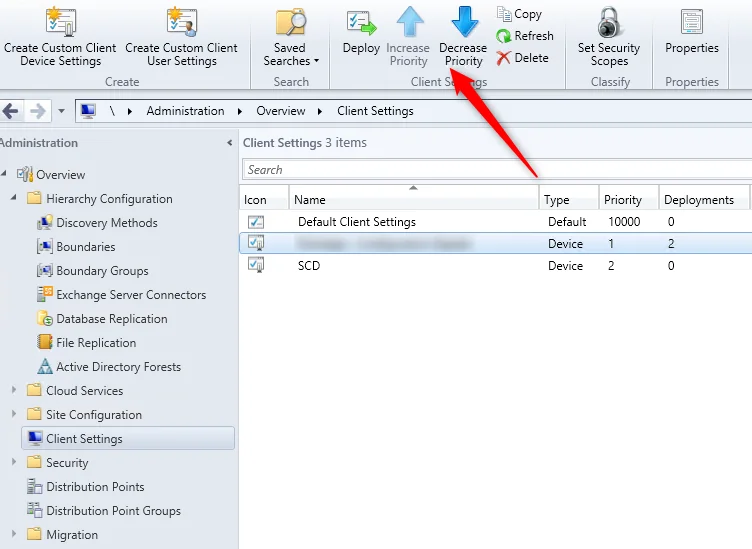Click Copy in the ribbon

tap(519, 14)
